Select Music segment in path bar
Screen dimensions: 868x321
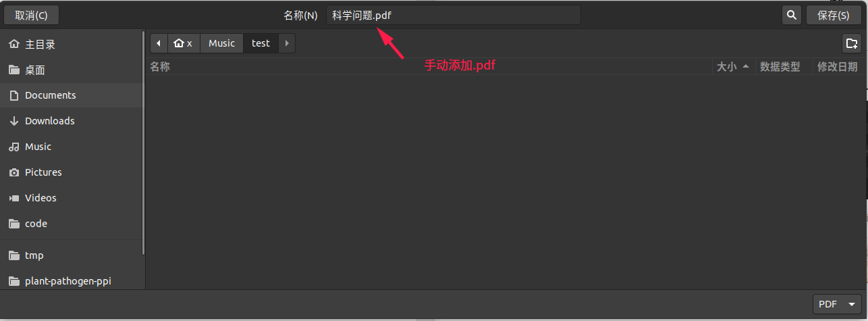221,43
